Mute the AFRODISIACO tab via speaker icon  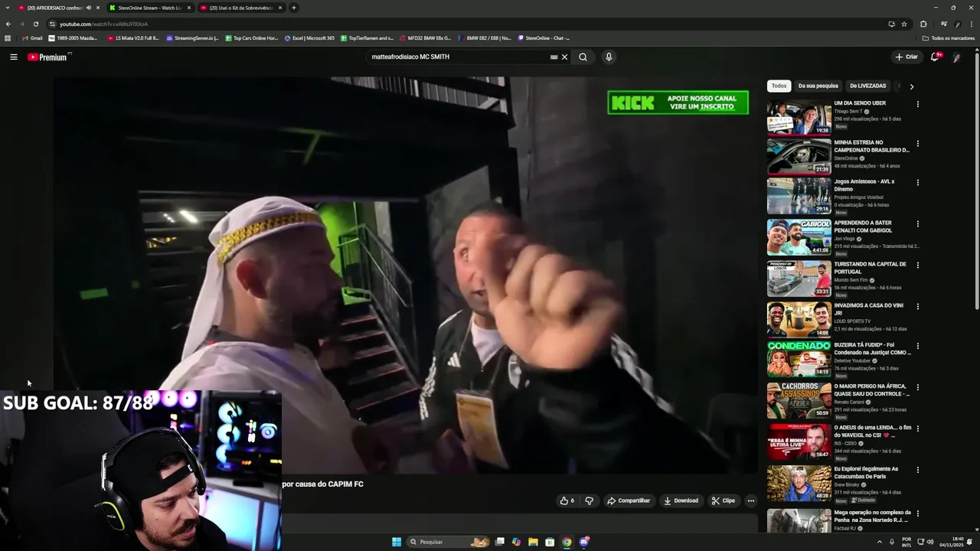click(89, 8)
